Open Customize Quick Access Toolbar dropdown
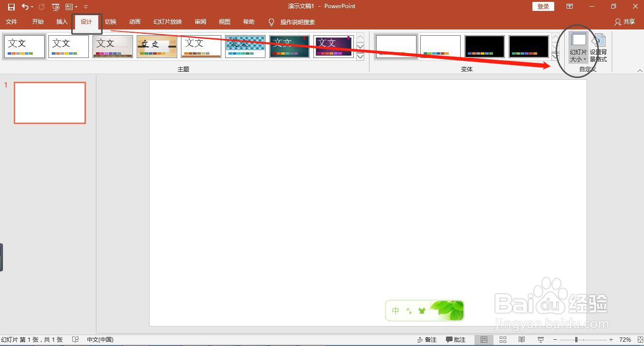Image resolution: width=644 pixels, height=346 pixels. [86, 7]
